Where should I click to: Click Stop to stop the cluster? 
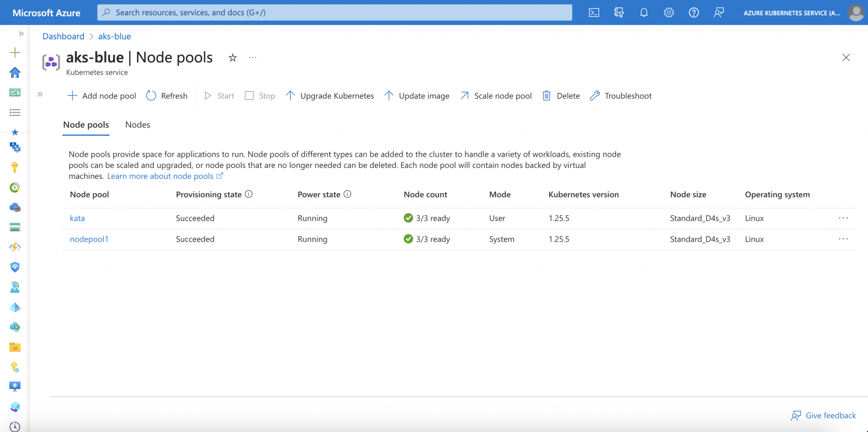(x=260, y=96)
